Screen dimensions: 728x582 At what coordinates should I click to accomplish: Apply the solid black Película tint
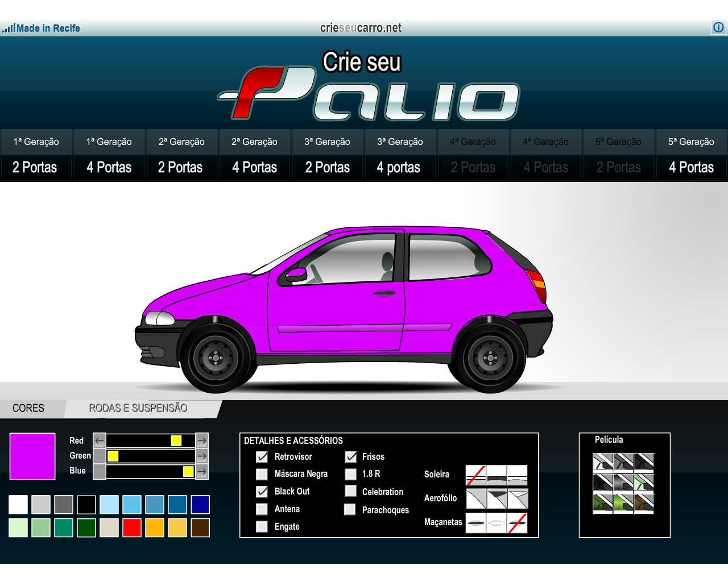click(x=603, y=483)
